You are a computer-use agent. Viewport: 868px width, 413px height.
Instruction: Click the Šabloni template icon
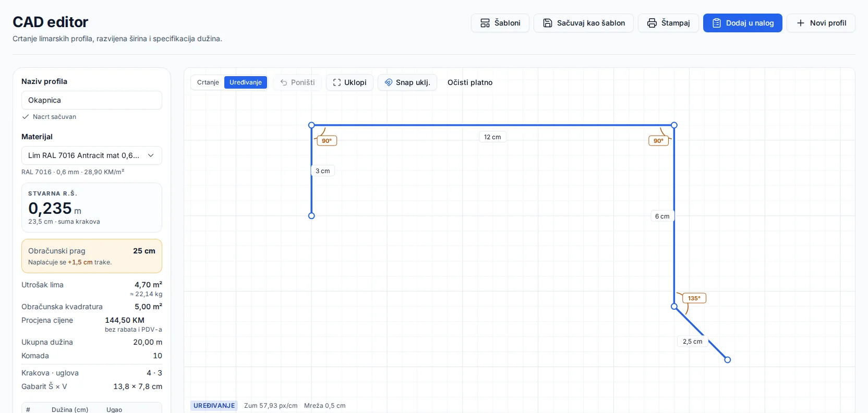(485, 23)
